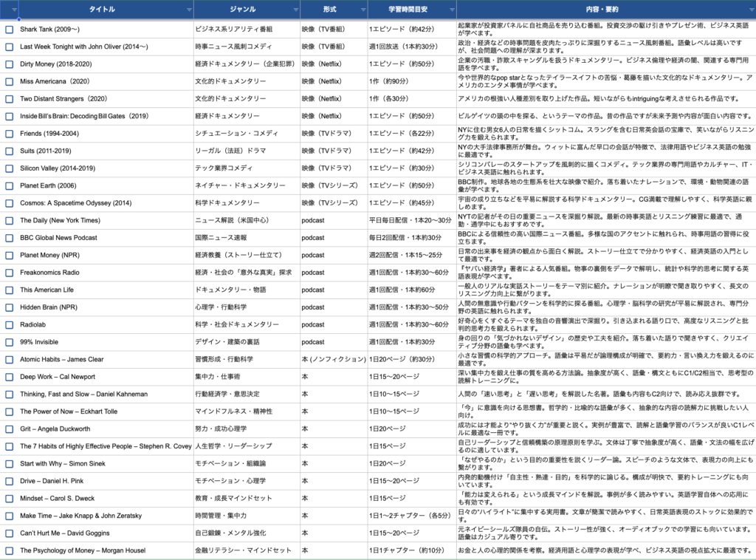
Task: Select the 本 (ノンフィクション) format cell
Action: (x=332, y=359)
